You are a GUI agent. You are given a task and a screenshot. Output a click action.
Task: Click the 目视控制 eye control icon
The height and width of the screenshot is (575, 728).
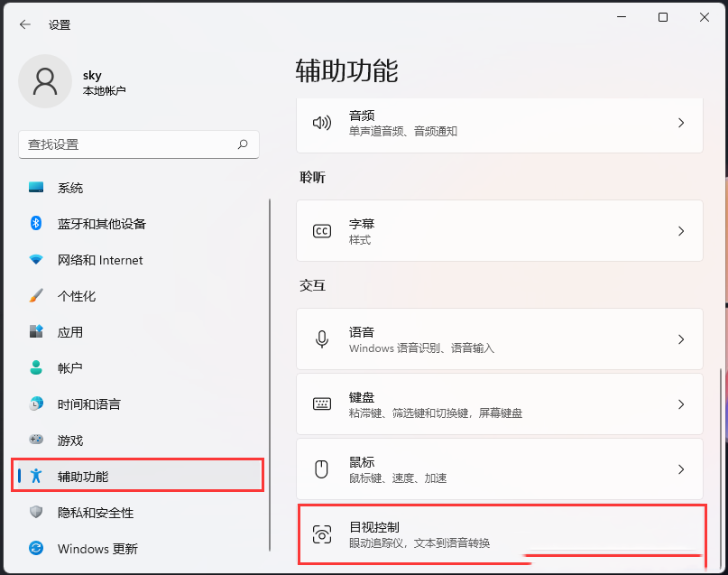321,534
